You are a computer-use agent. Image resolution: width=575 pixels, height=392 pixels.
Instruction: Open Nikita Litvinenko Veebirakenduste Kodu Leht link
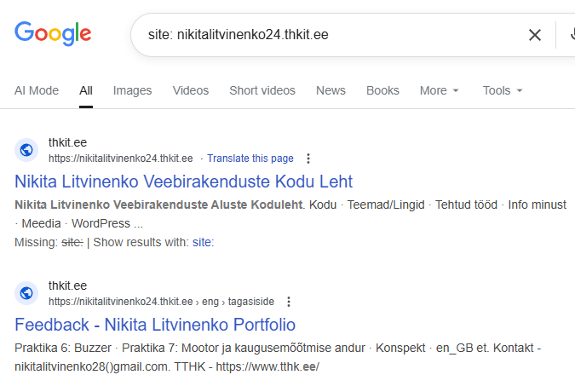tap(183, 182)
